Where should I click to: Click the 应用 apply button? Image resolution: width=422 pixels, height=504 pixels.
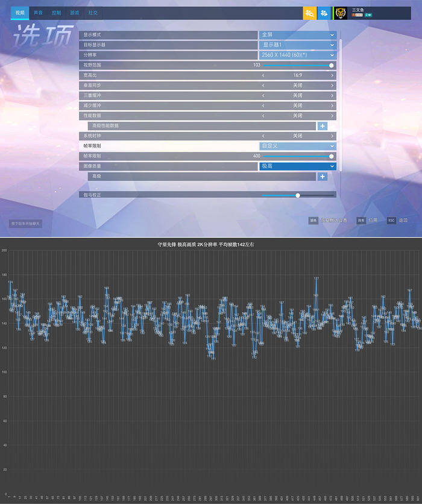click(x=367, y=220)
